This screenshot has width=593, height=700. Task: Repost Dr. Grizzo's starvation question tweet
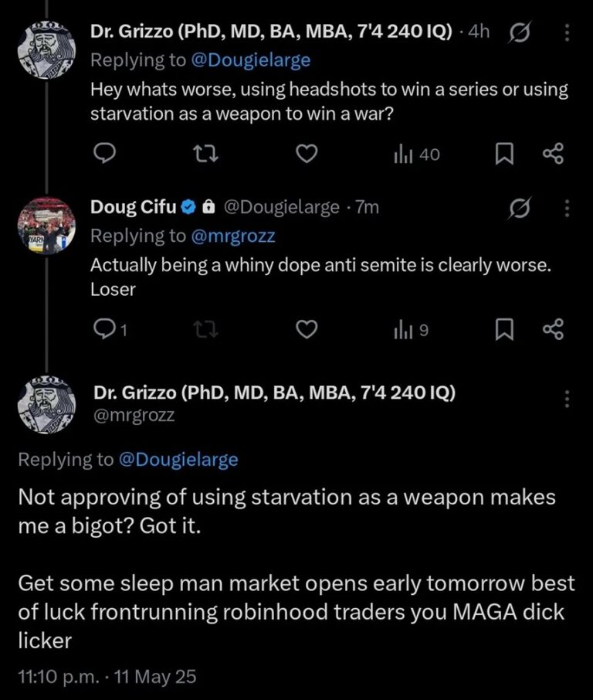click(x=200, y=155)
